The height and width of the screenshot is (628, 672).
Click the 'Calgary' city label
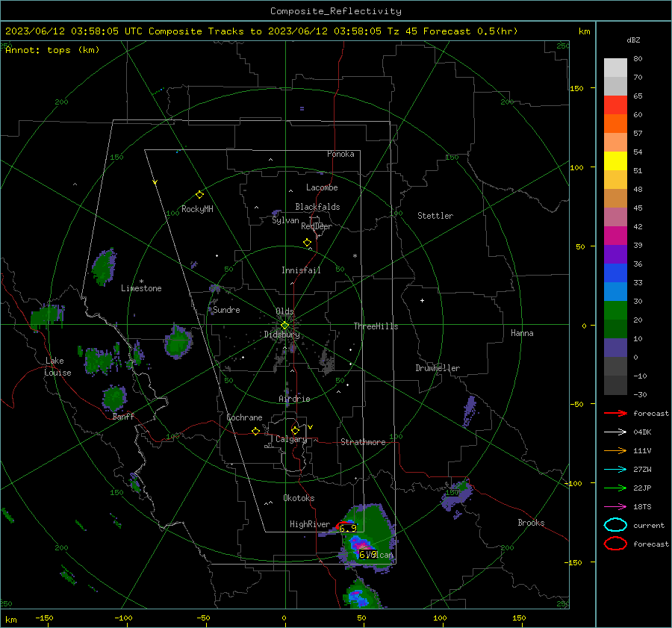[x=291, y=439]
